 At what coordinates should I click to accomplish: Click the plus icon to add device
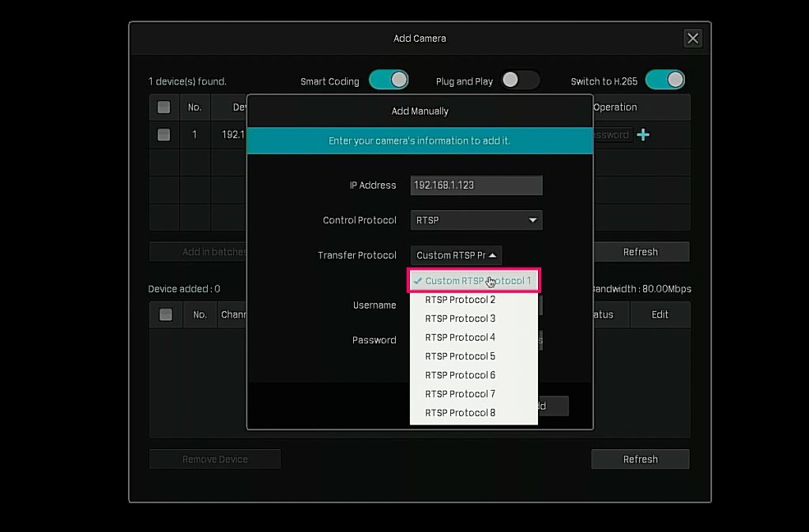[643, 135]
